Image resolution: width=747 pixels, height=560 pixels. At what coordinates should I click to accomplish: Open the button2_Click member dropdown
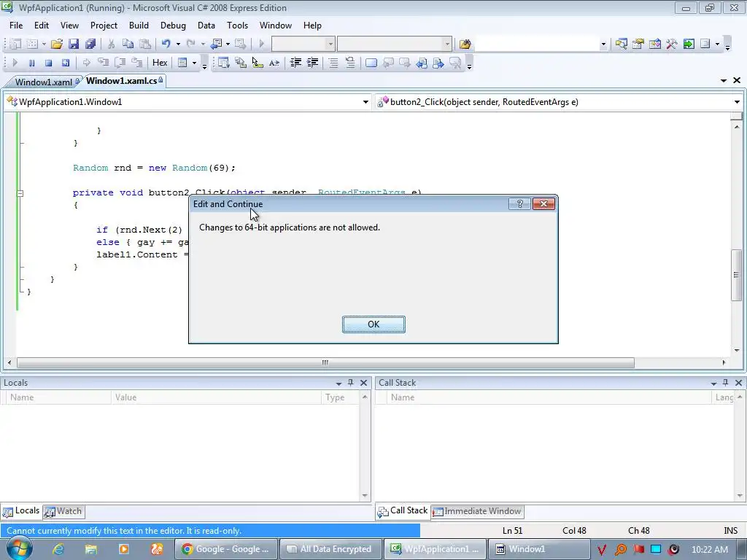(737, 102)
